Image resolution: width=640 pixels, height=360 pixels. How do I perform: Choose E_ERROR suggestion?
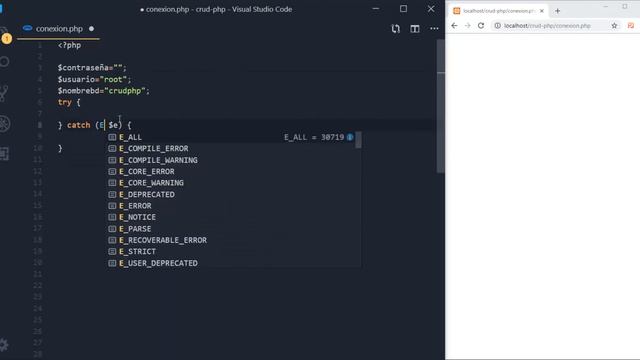230,206
